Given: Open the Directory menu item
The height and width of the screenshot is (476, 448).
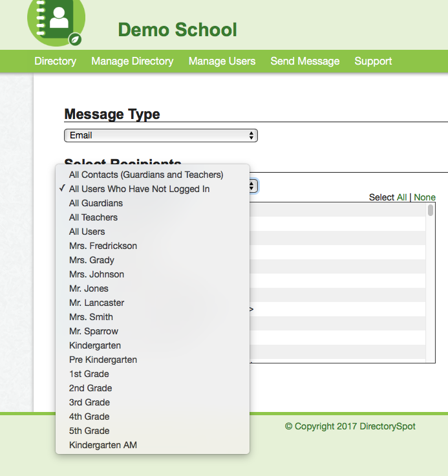Looking at the screenshot, I should [55, 61].
